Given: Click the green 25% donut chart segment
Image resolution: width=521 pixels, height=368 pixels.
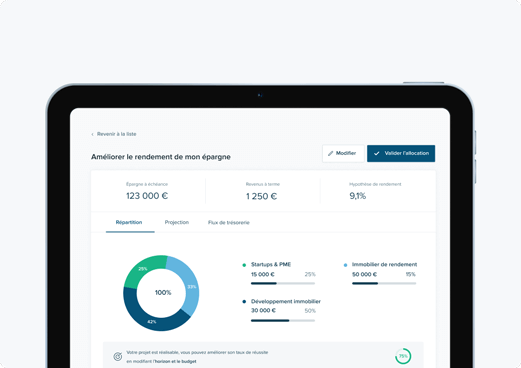Looking at the screenshot, I should (x=143, y=269).
